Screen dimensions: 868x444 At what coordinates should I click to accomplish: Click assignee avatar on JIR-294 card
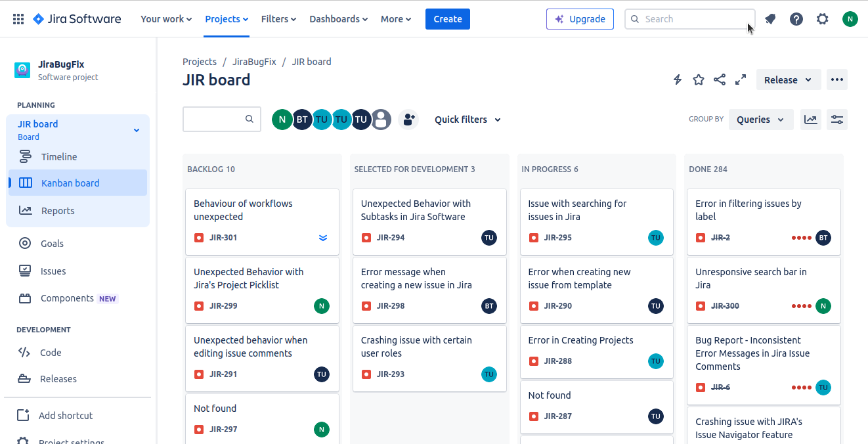(488, 238)
